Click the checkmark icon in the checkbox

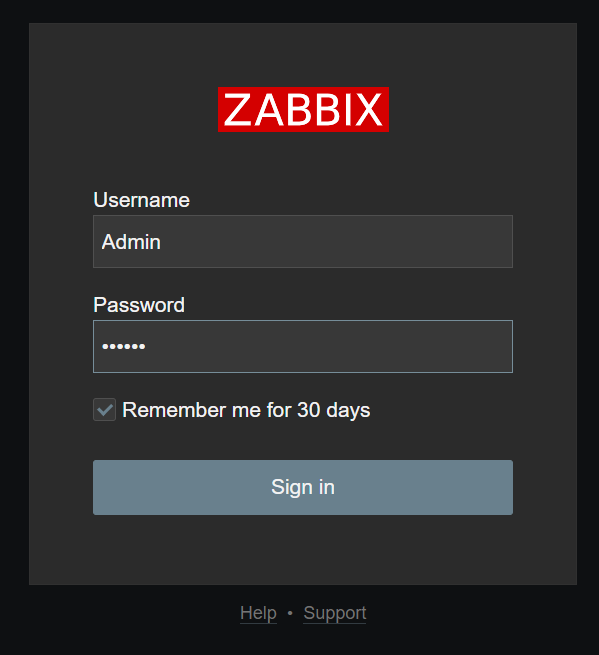[x=104, y=410]
